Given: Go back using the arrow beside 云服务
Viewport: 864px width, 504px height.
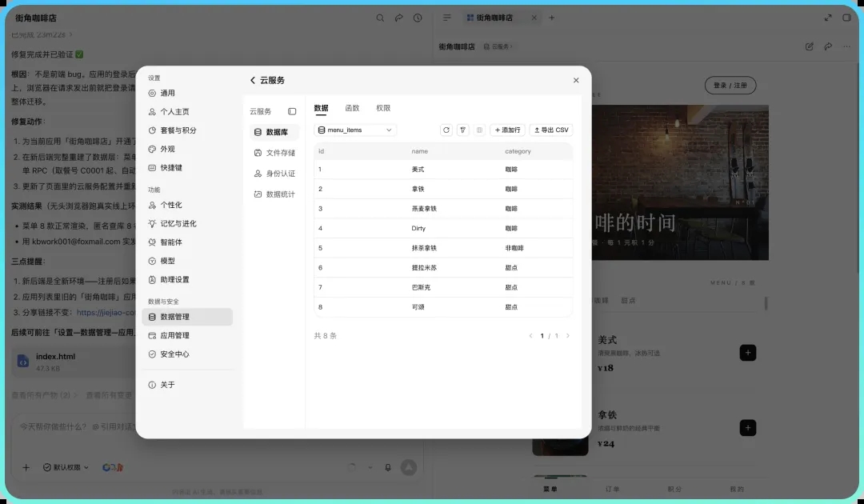Looking at the screenshot, I should click(252, 81).
